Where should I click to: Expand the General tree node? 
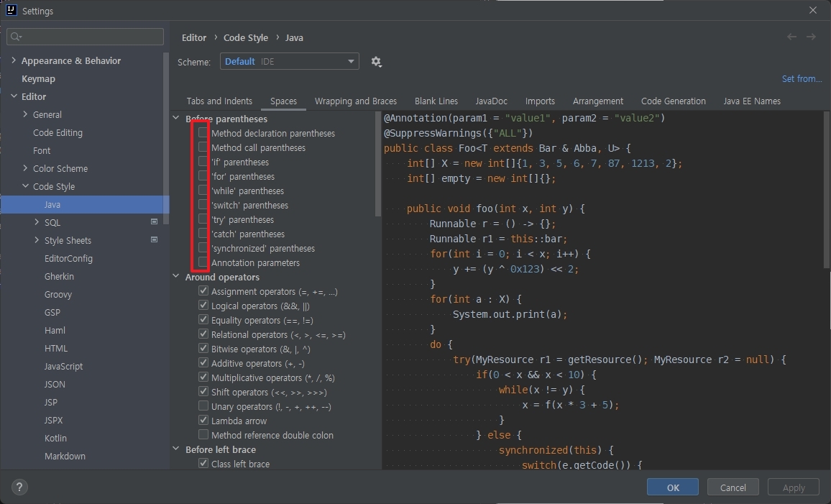click(x=25, y=114)
